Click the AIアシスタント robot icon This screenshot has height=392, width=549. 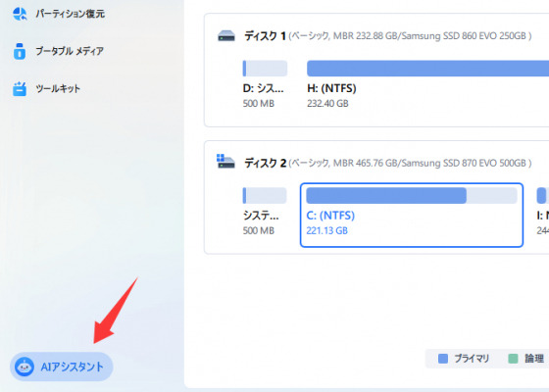coord(25,367)
